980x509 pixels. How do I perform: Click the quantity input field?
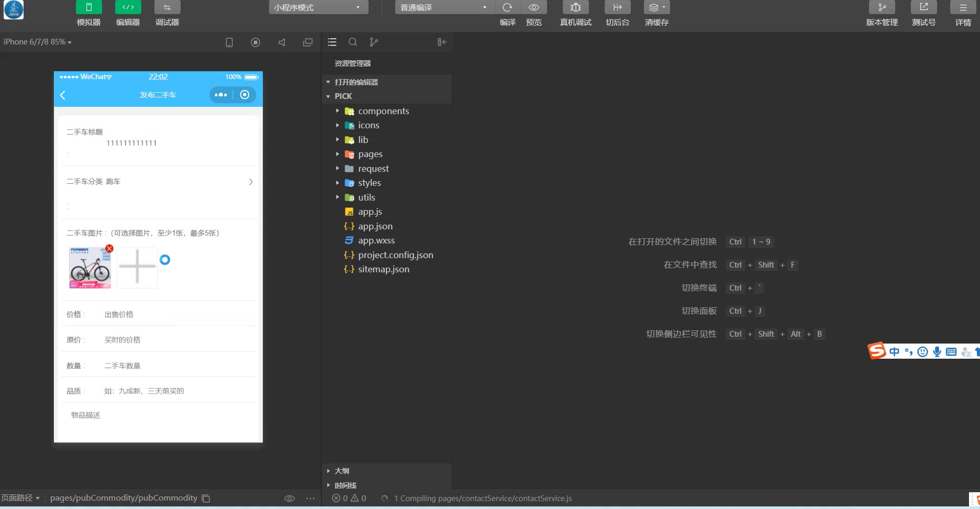pos(180,366)
